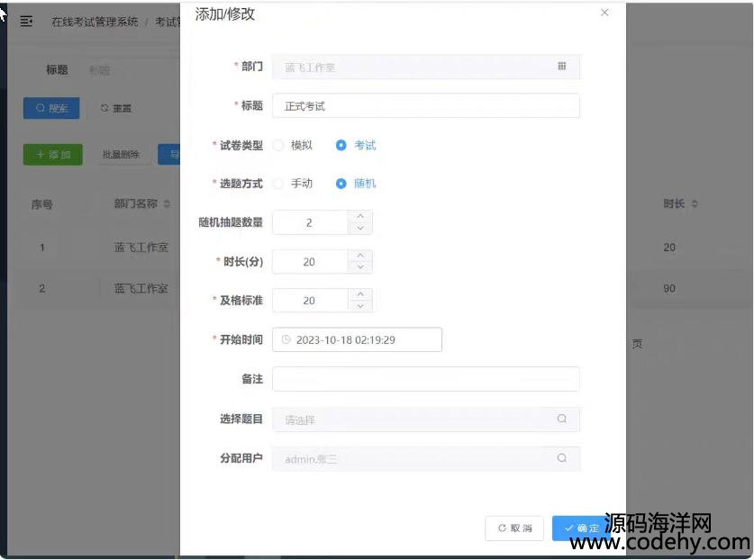This screenshot has height=560, width=754.
Task: Choose 随机 question selection mode
Action: click(341, 184)
